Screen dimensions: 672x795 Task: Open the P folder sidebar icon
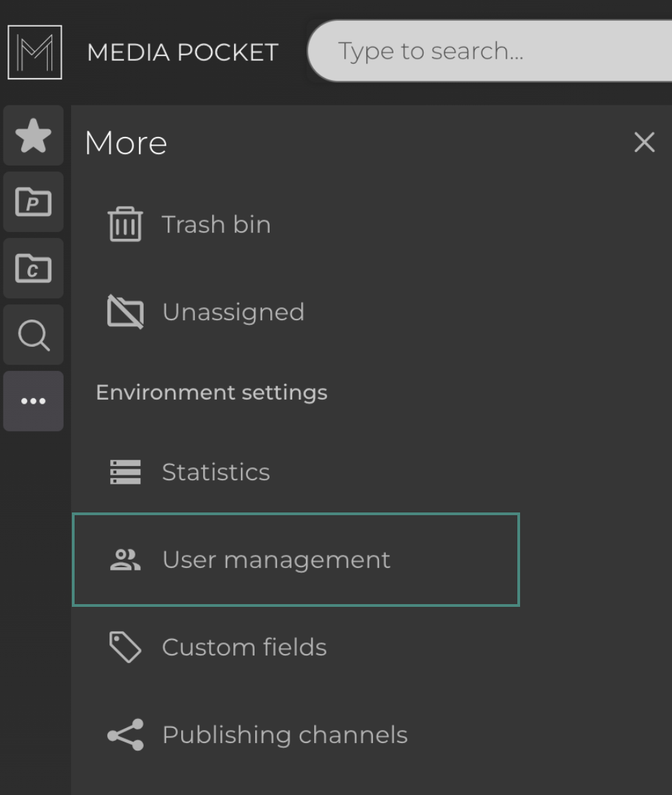coord(34,203)
